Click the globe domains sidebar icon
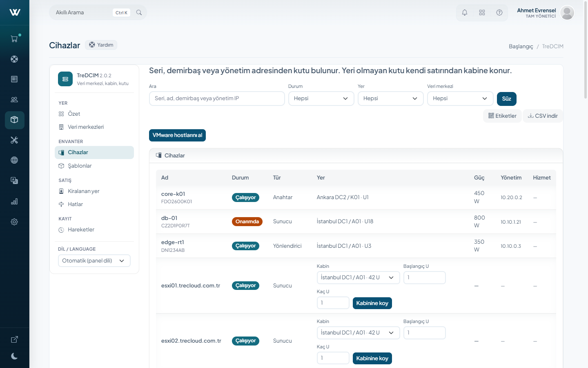588x368 pixels. point(14,160)
